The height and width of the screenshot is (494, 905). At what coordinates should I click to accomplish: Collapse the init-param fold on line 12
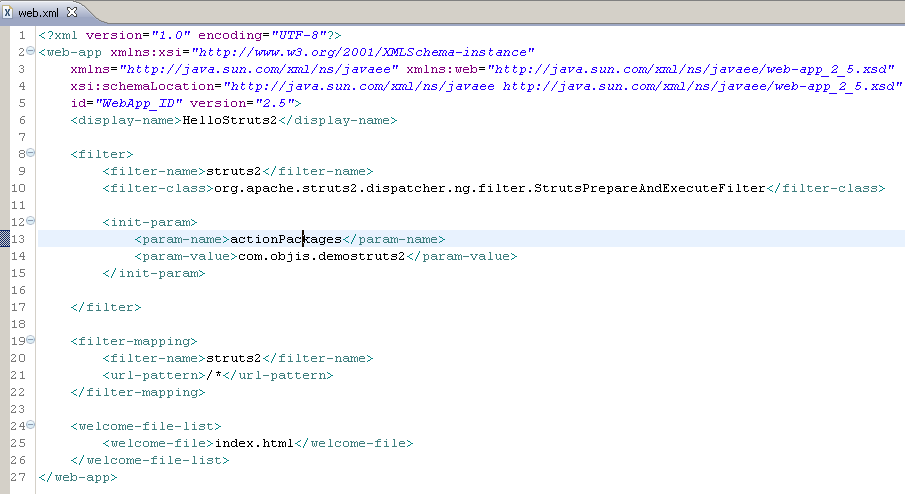[31, 221]
